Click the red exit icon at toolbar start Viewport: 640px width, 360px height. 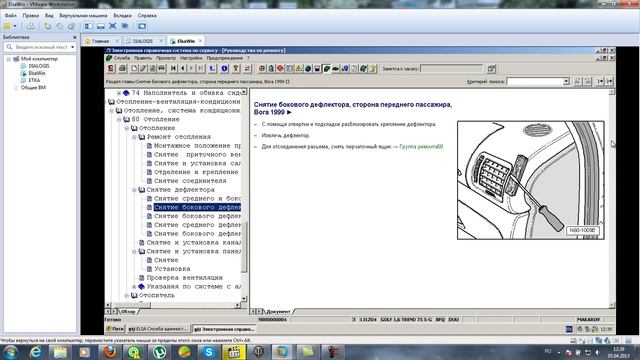[x=111, y=69]
